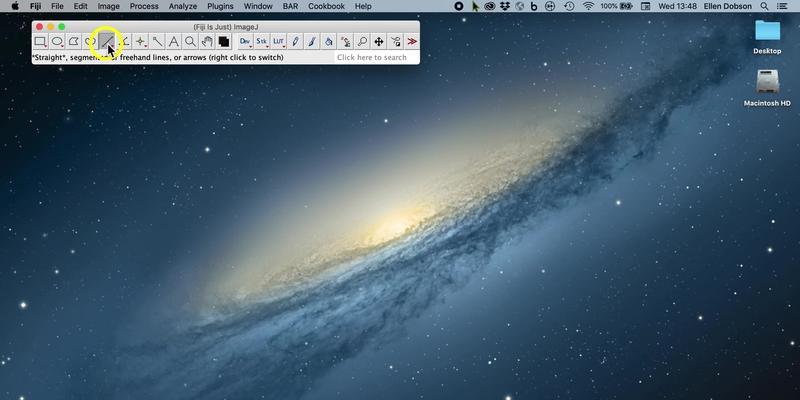Open the Window menu
Screen dimensions: 800x400
click(x=258, y=6)
